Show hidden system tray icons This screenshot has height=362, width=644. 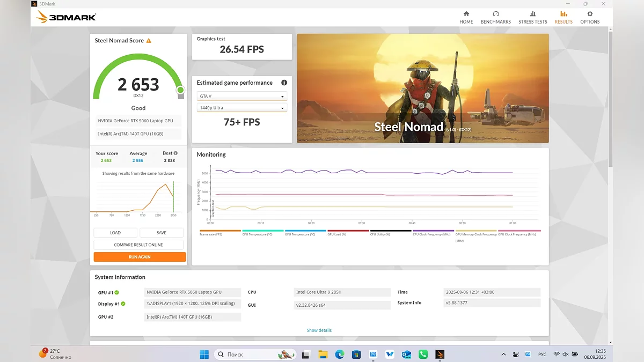[503, 354]
